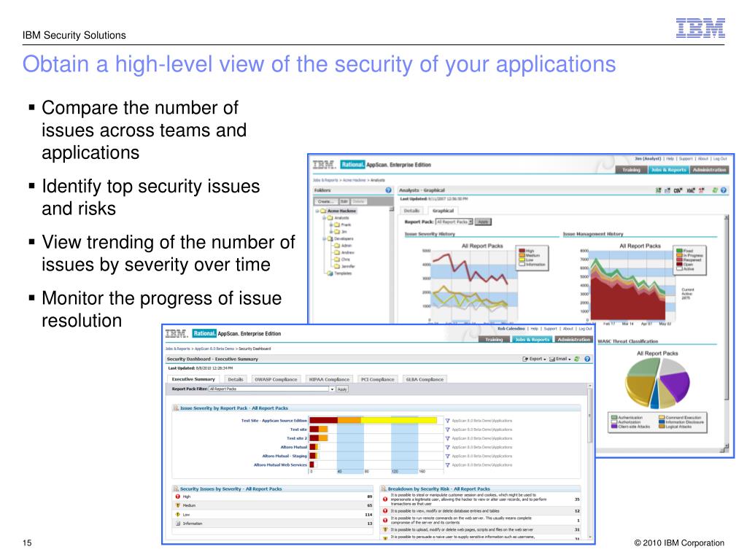The height and width of the screenshot is (560, 747).
Task: Click the Edit button in Folders panel
Action: click(344, 201)
